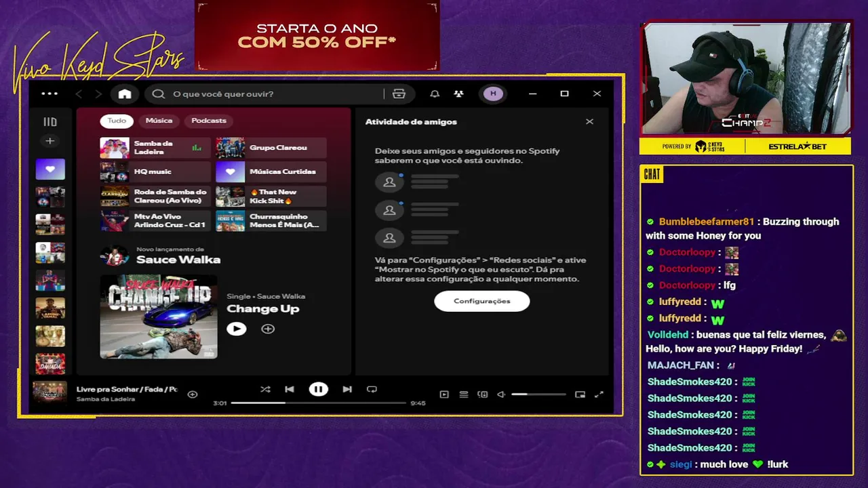Click username "Volldehd" in chat
Viewport: 868px width, 488px height.
[668, 335]
